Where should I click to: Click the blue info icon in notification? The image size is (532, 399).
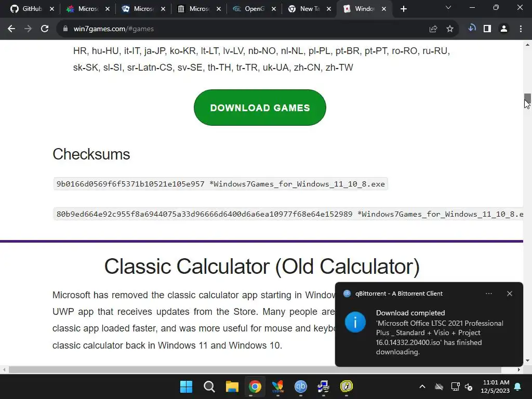coord(355,322)
